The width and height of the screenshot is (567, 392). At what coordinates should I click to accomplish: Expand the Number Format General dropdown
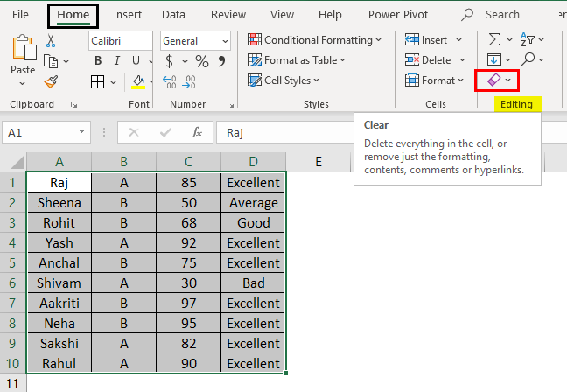pos(225,41)
